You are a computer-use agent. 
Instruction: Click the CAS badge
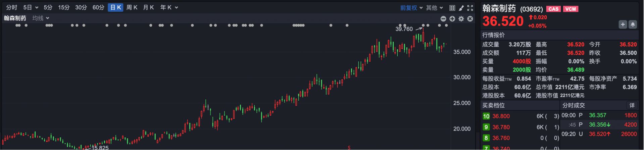click(x=553, y=9)
